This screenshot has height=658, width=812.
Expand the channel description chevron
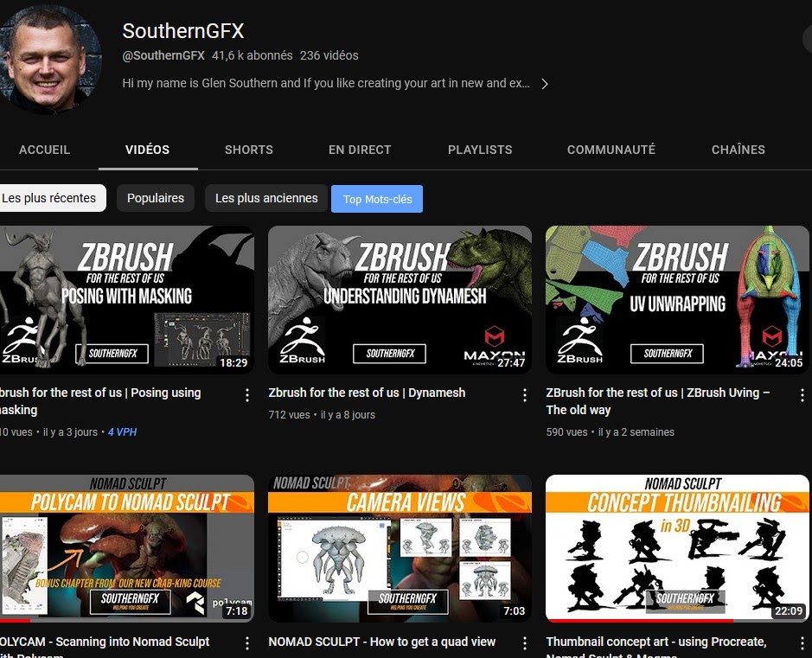click(544, 84)
